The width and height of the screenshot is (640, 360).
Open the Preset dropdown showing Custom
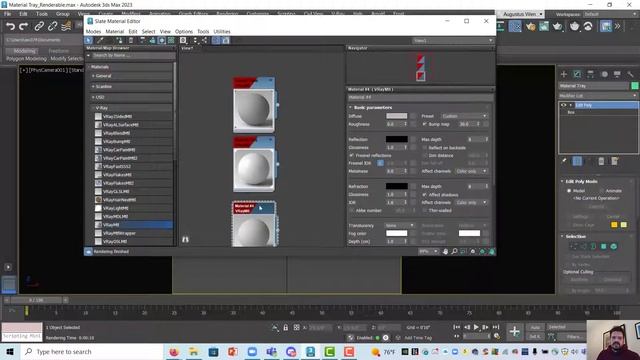(x=464, y=116)
